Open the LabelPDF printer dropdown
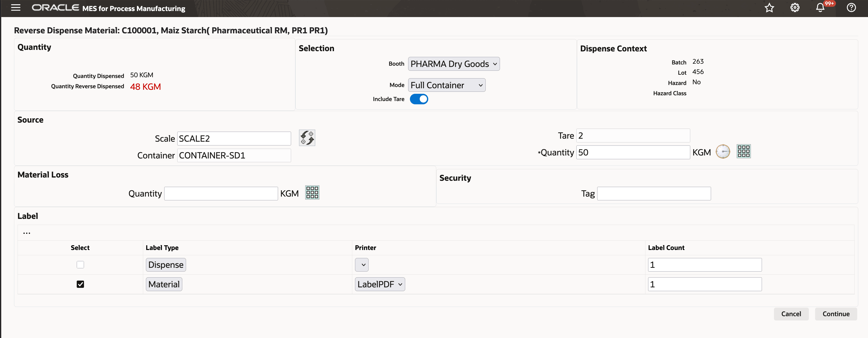Viewport: 868px width, 338px height. click(380, 284)
